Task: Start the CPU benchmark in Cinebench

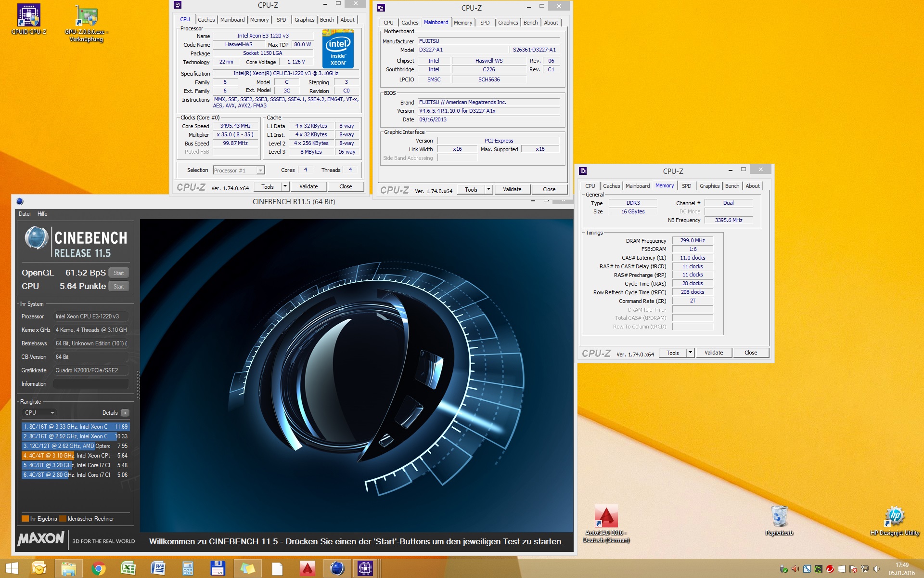Action: (x=119, y=287)
